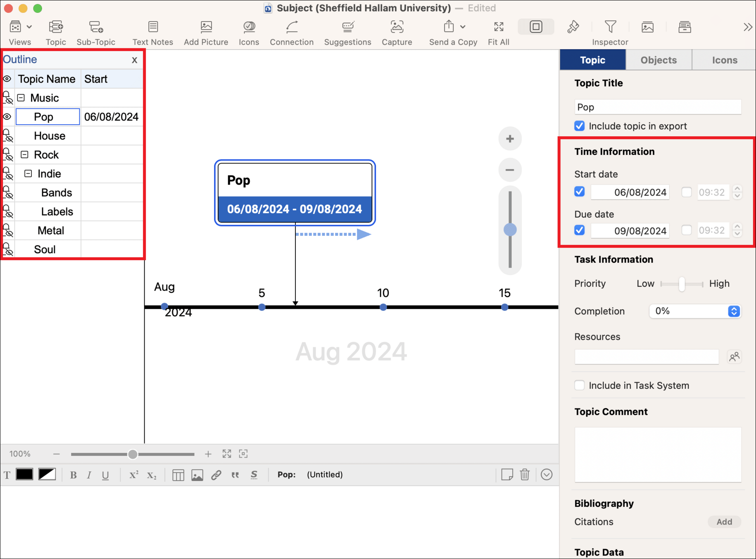
Task: Click the Priority slider handle
Action: 682,284
